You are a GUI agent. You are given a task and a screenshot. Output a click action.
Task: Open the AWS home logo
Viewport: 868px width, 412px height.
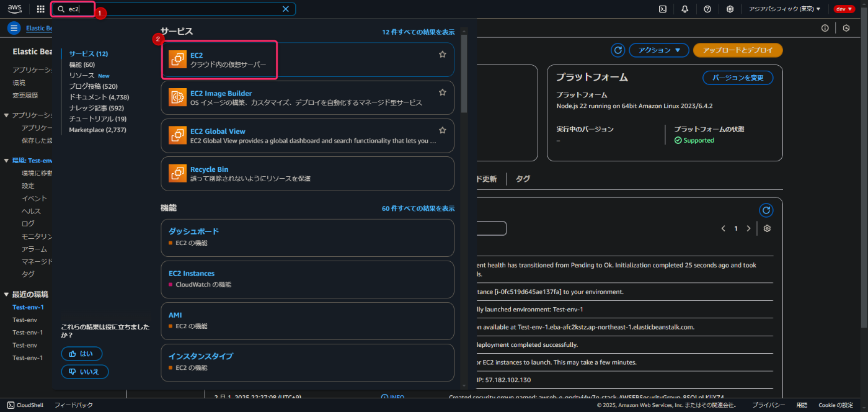pos(15,9)
